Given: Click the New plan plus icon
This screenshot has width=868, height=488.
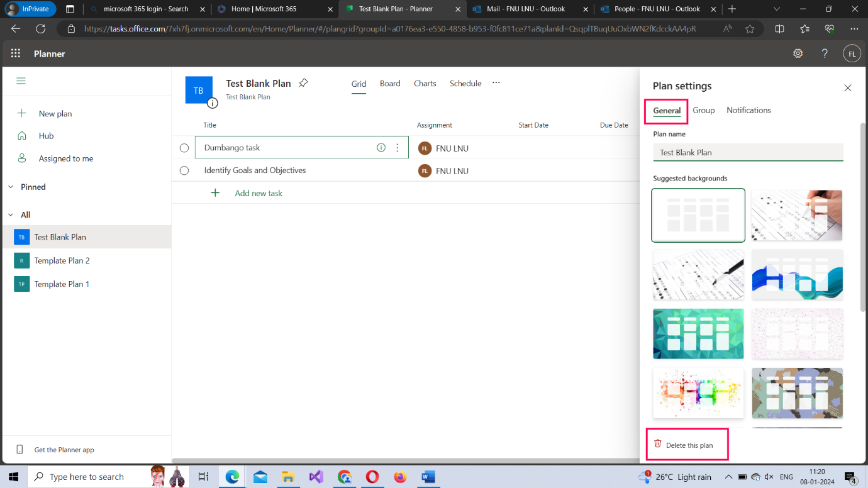Looking at the screenshot, I should click(x=22, y=113).
